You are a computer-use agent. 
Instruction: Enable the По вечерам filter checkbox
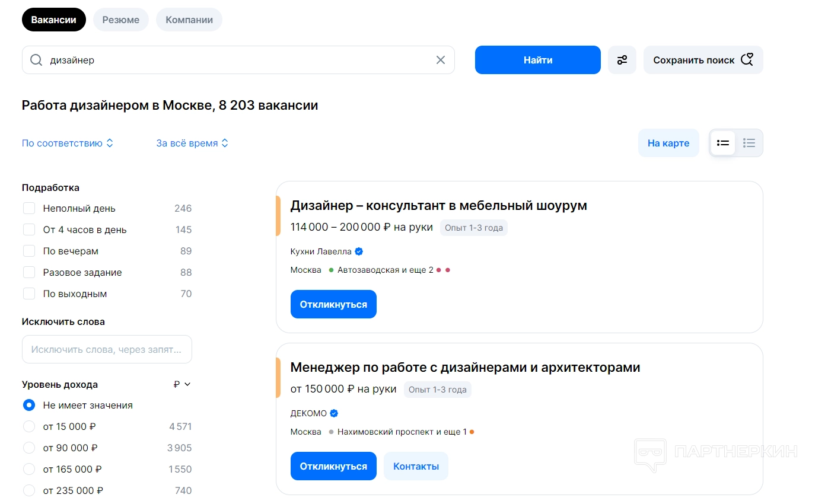click(29, 251)
